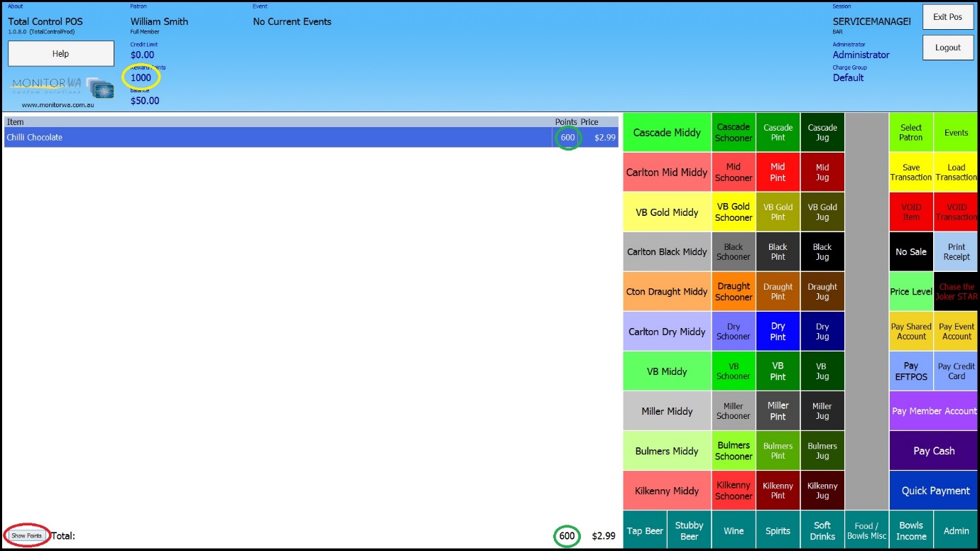Add a Bulmers Middy
Image resolution: width=980 pixels, height=551 pixels.
click(667, 450)
